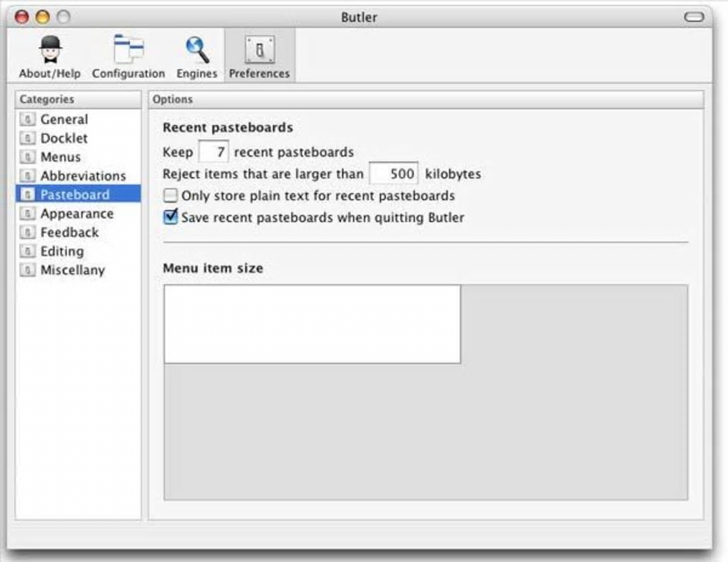The height and width of the screenshot is (562, 728).
Task: Click the icon next to Pasteboard
Action: click(27, 194)
